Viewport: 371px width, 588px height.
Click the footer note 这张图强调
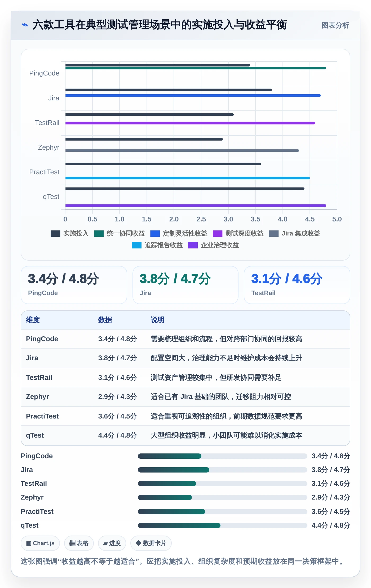point(183,562)
